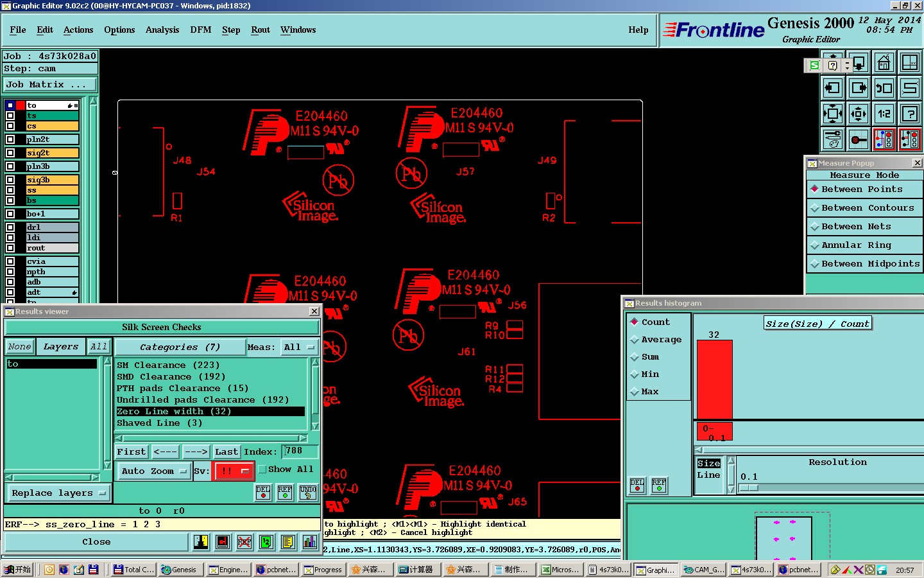Viewport: 924px width, 578px height.
Task: Select the Sum histogram option
Action: pos(646,357)
